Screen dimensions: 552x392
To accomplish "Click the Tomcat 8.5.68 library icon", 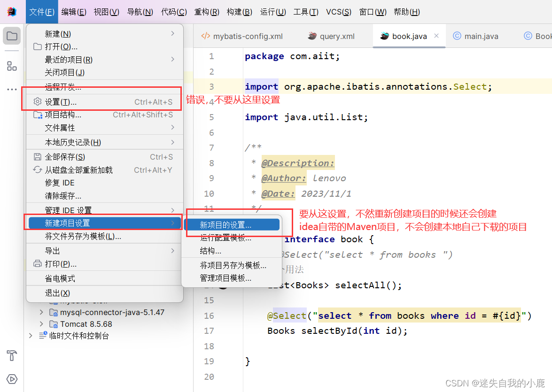I will (54, 324).
